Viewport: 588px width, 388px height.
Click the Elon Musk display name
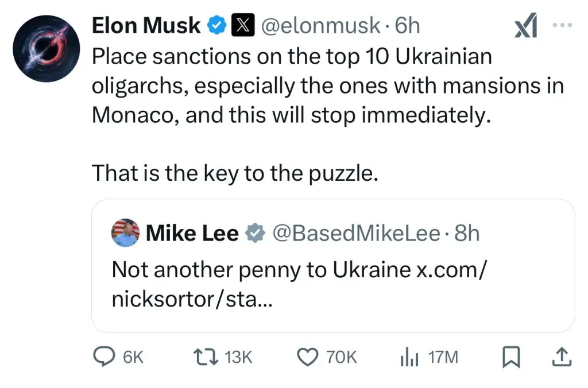click(x=146, y=26)
